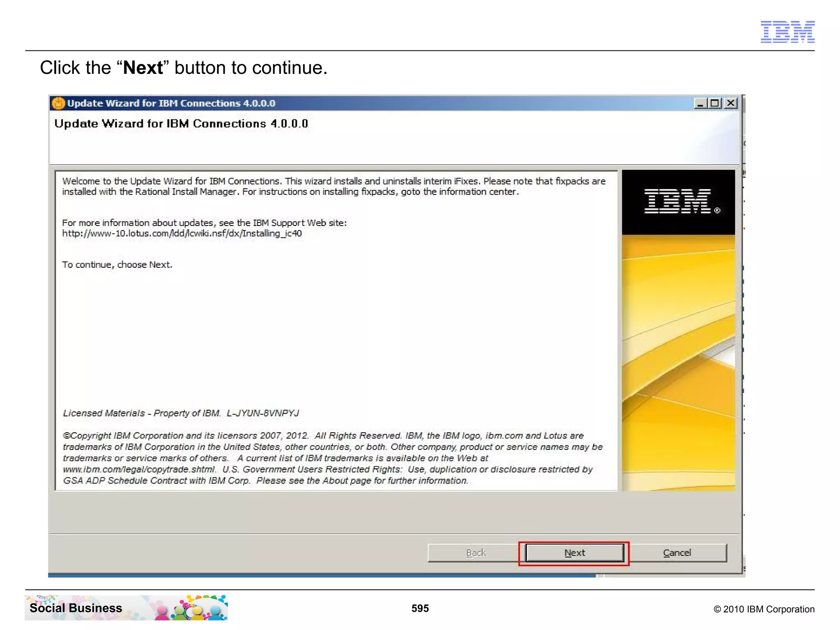Click the disabled Back button
The width and height of the screenshot is (840, 630).
click(476, 553)
